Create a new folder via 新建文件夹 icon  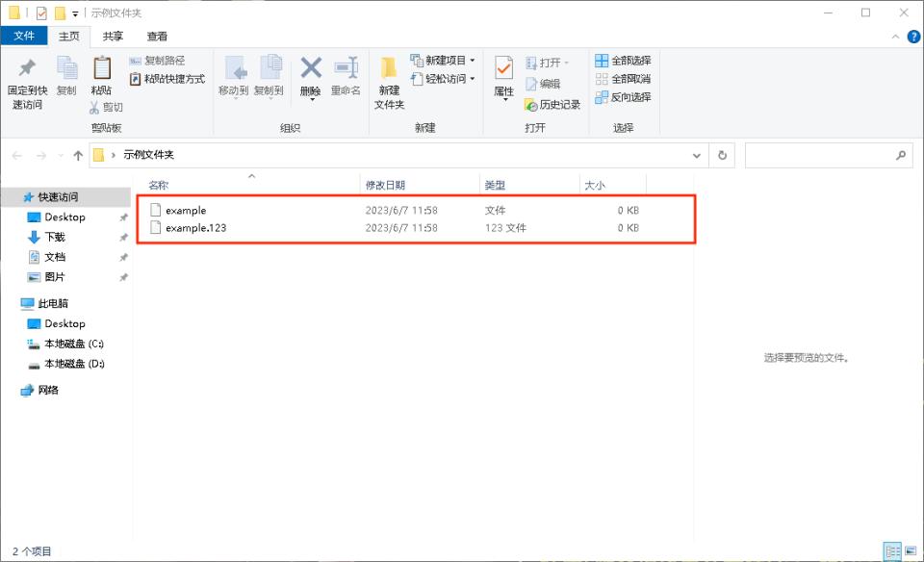click(388, 82)
